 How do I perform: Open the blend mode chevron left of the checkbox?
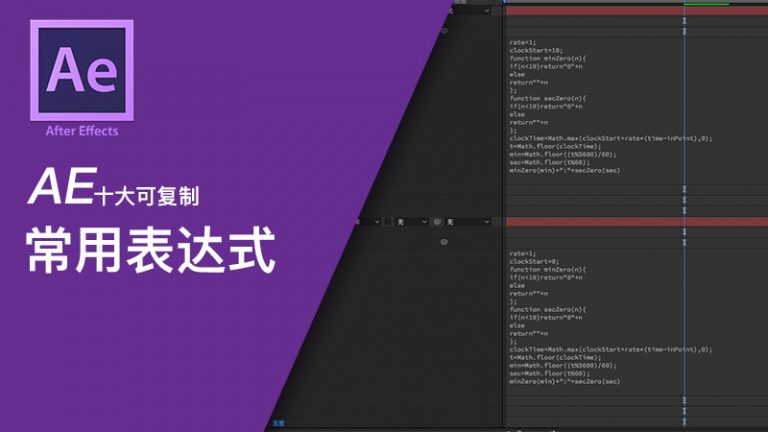click(x=377, y=222)
